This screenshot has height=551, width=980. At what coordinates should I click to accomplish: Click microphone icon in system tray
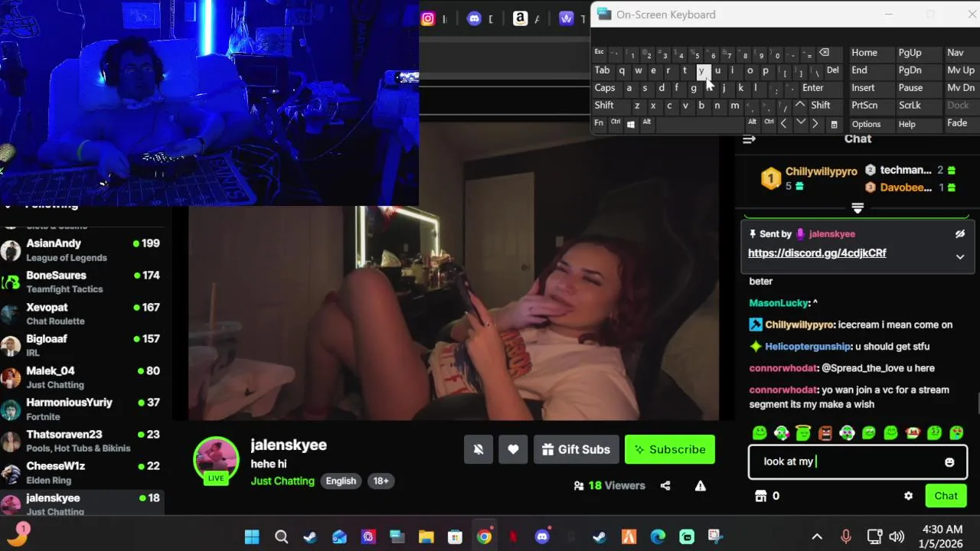[x=846, y=537]
